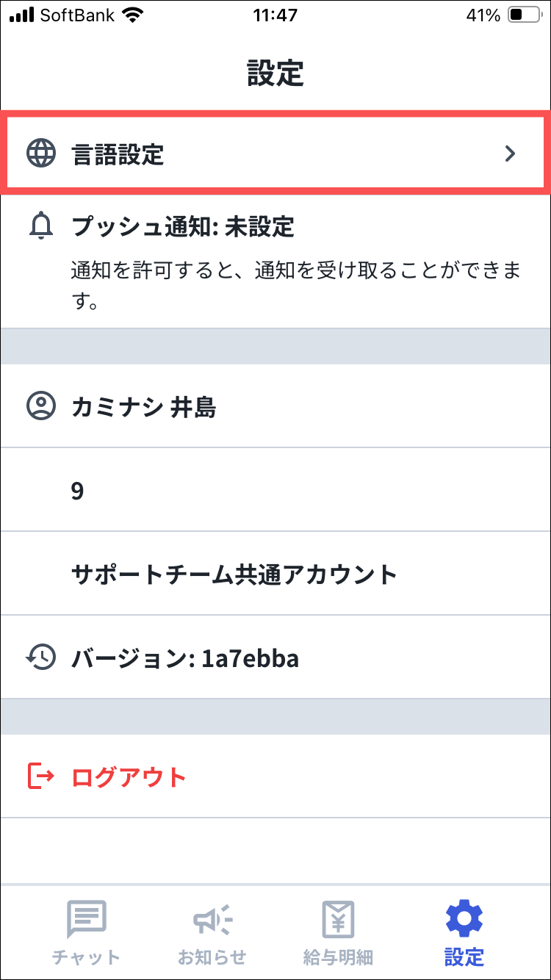Open the お知らせ tab label
551x980 pixels.
click(x=212, y=957)
